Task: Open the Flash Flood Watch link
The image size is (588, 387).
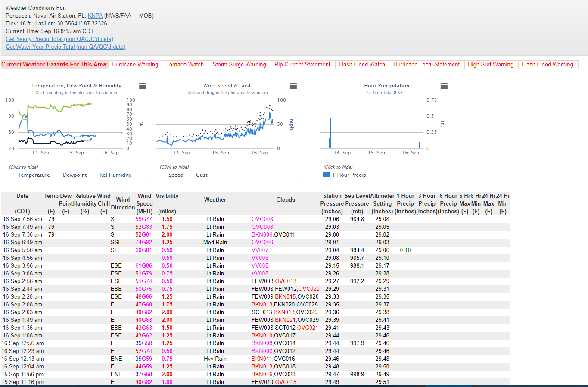Action: [362, 64]
